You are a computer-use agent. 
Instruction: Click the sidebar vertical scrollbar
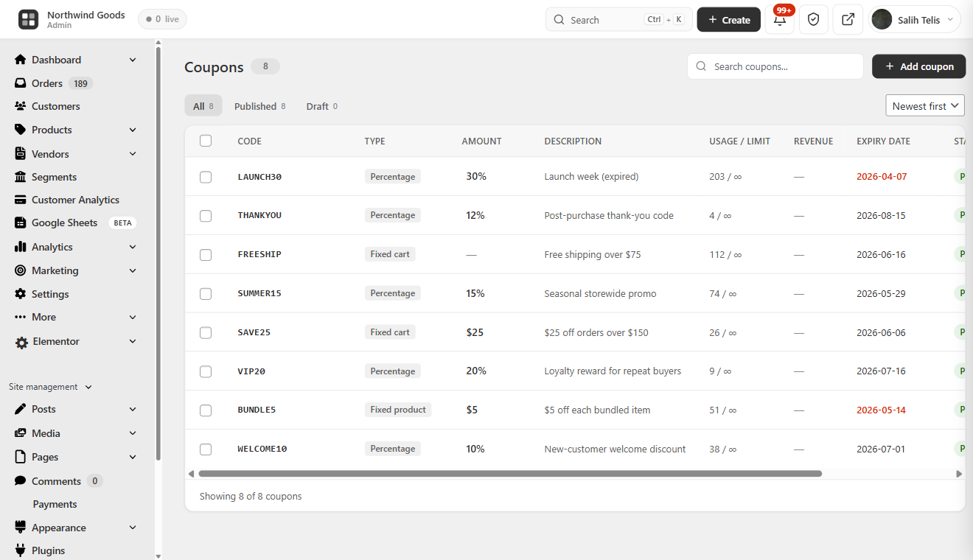click(x=158, y=254)
